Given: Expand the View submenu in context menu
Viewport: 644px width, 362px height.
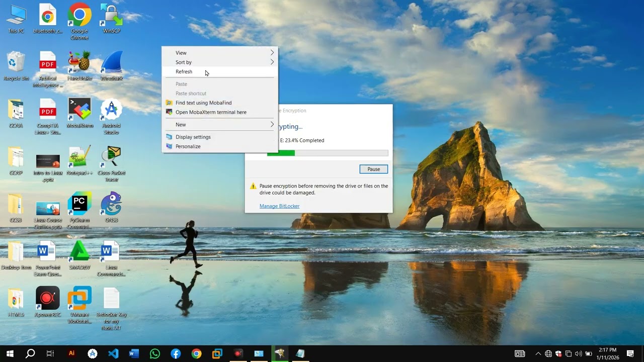Looking at the screenshot, I should coord(220,53).
